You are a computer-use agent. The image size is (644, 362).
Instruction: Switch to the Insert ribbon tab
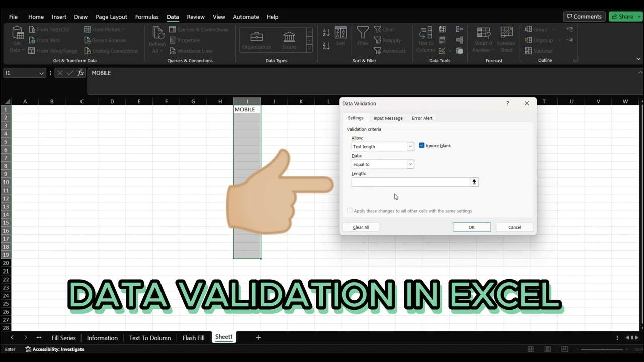(59, 17)
